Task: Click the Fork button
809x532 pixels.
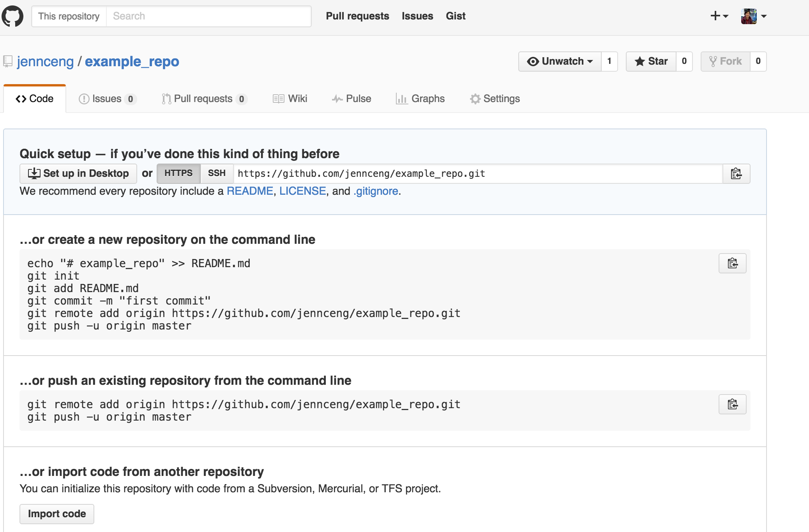Action: pyautogui.click(x=726, y=62)
